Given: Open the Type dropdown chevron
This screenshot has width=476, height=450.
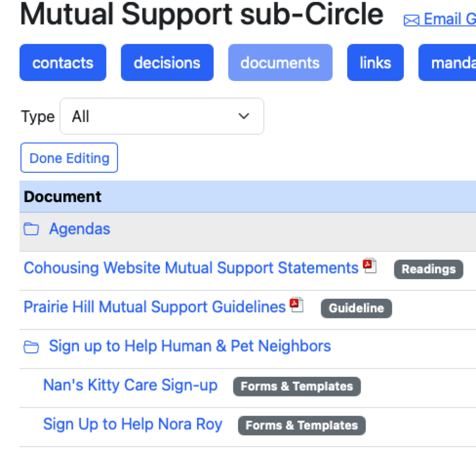Looking at the screenshot, I should pos(244,116).
